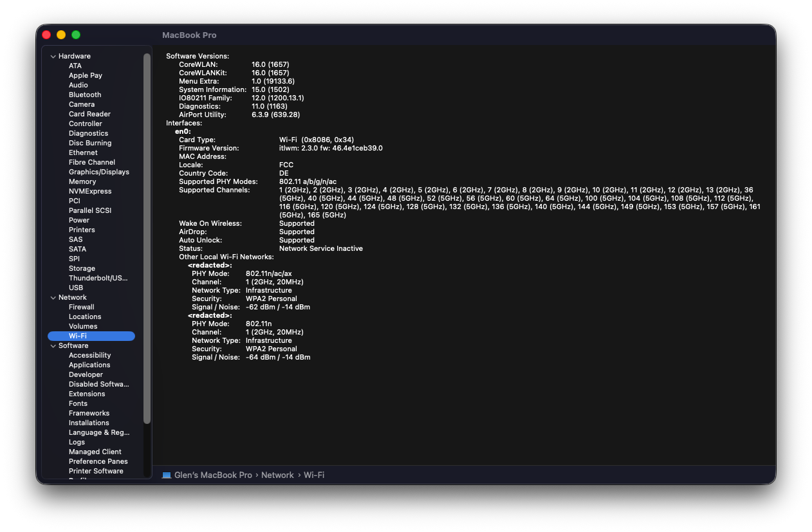Screen dimensions: 812x532
Task: Select SATA in the sidebar
Action: coord(78,249)
